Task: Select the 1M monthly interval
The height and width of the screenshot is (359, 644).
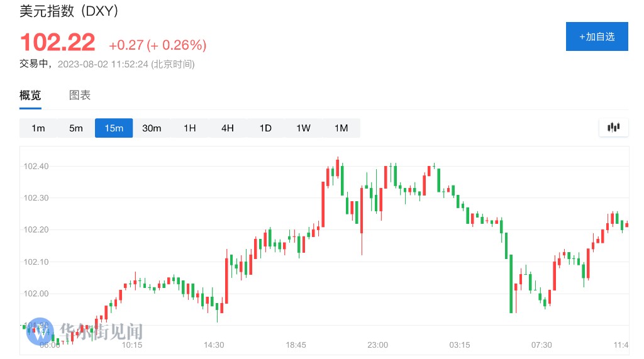Action: coord(341,128)
